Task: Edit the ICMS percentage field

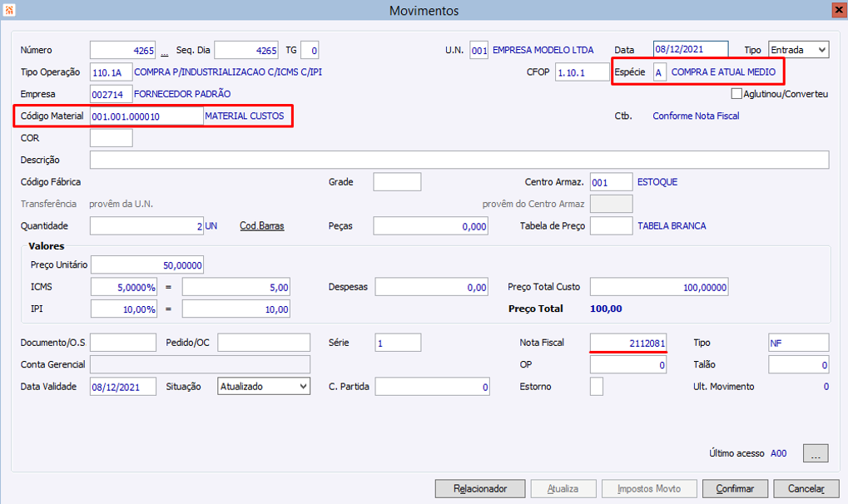Action: click(x=124, y=287)
